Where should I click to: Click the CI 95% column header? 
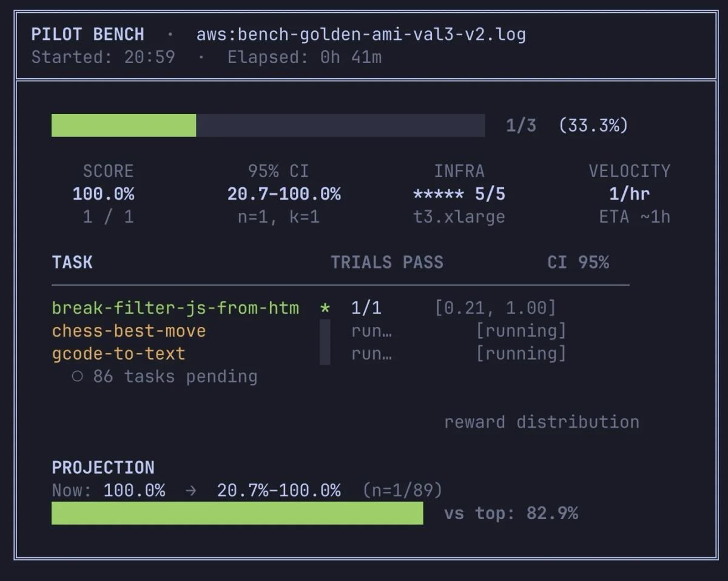(x=578, y=263)
